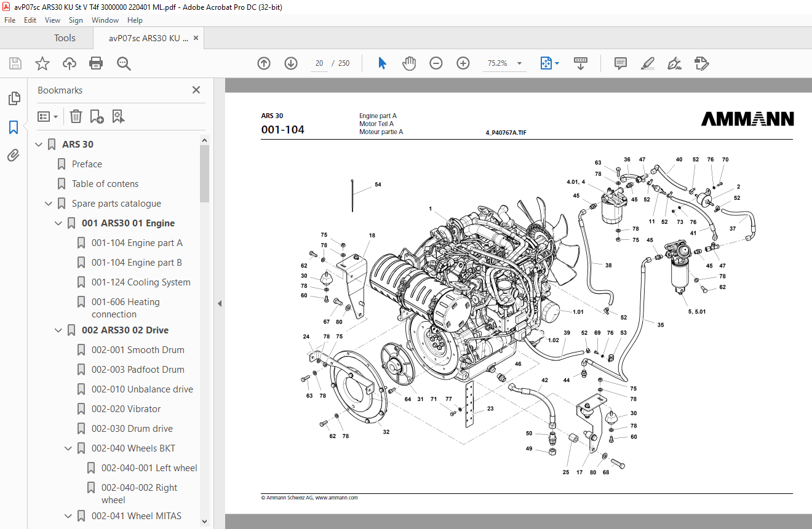
Task: Open the page thumbnails panel icon
Action: (14, 98)
